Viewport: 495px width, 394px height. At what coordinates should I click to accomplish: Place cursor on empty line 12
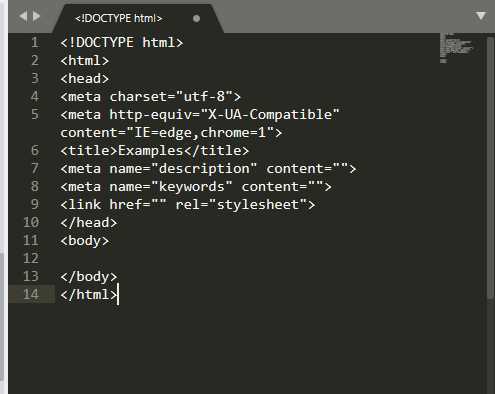click(247, 258)
